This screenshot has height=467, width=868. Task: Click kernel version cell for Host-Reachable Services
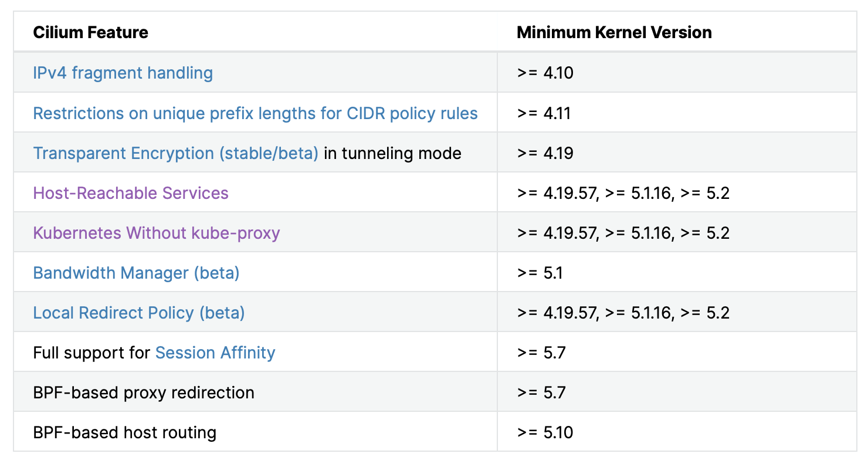coord(623,193)
